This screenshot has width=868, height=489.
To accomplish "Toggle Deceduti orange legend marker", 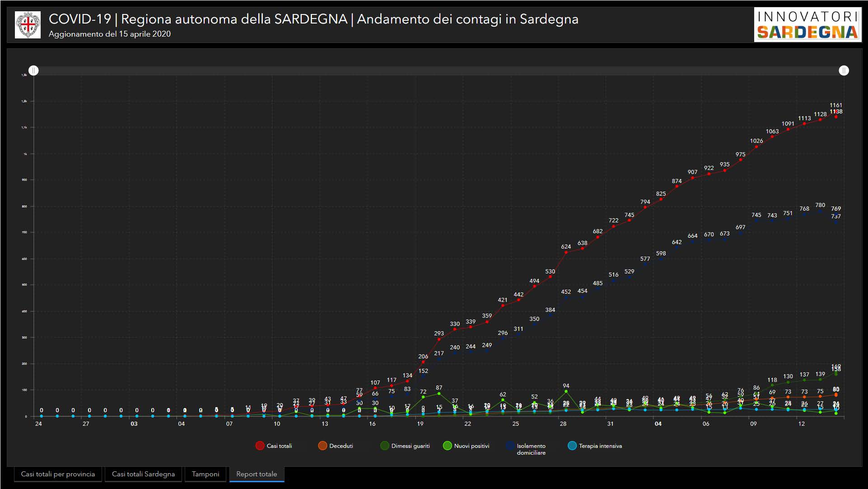I will (322, 446).
